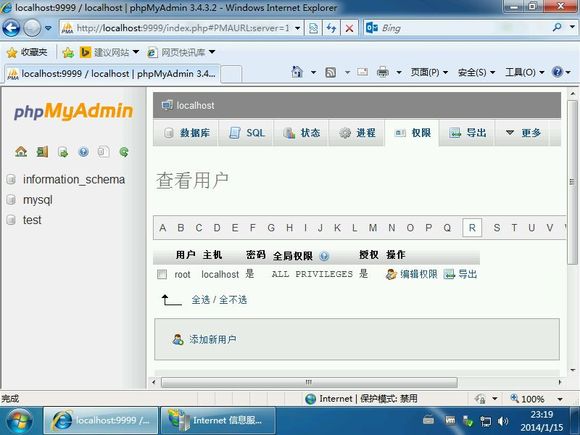
Task: Toggle compatibility view icon in address bar
Action: tap(313, 28)
